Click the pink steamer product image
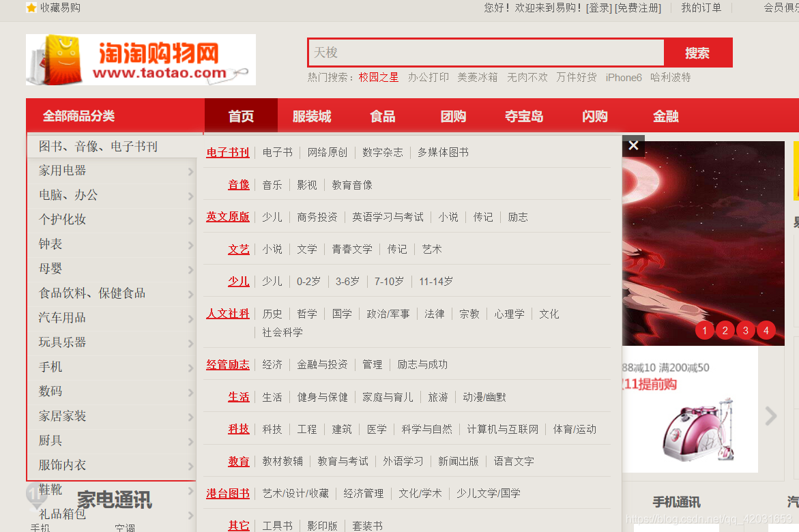Viewport: 799px width, 532px height. click(699, 429)
